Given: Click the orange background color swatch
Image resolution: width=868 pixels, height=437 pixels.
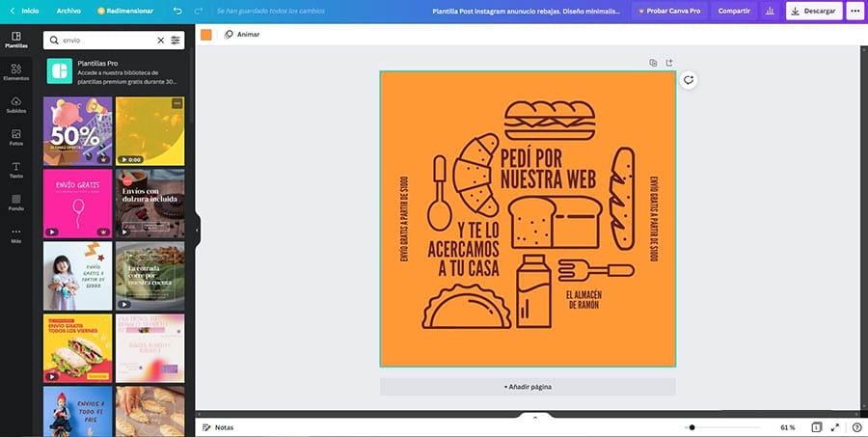Looking at the screenshot, I should pos(206,35).
